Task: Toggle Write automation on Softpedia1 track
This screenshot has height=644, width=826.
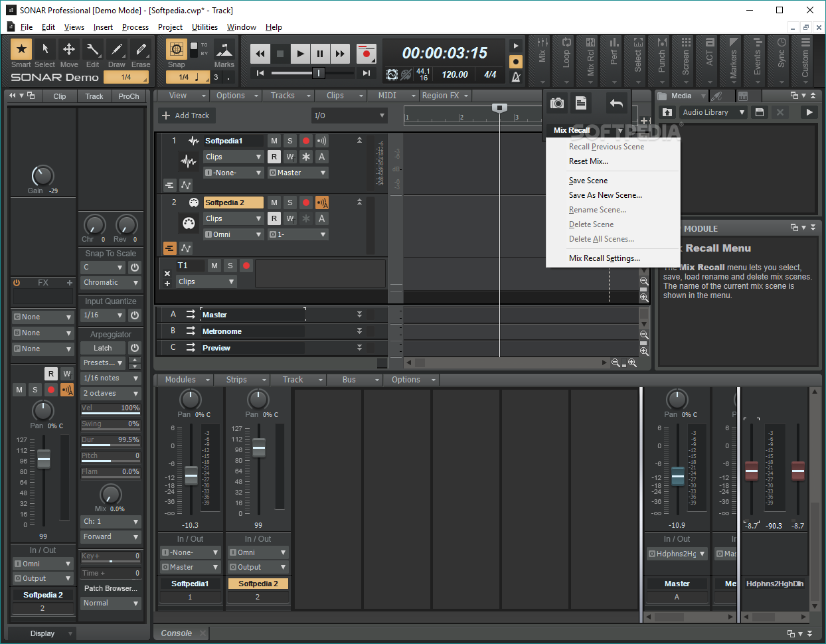Action: (290, 157)
